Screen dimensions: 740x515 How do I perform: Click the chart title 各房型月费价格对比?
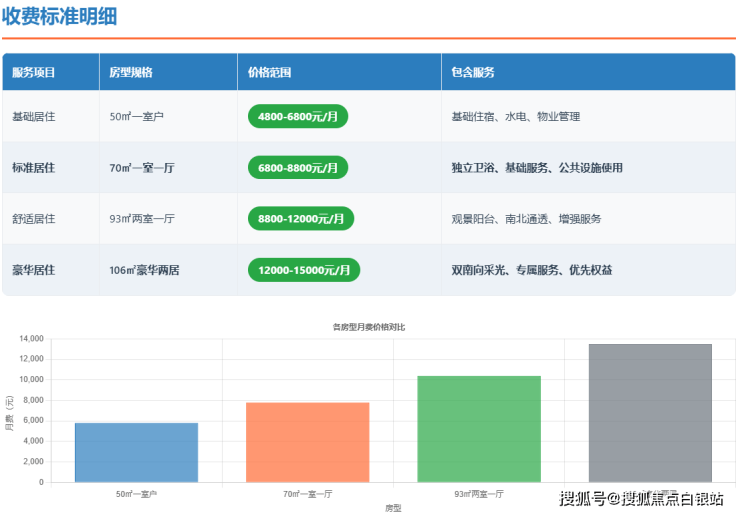coord(369,327)
